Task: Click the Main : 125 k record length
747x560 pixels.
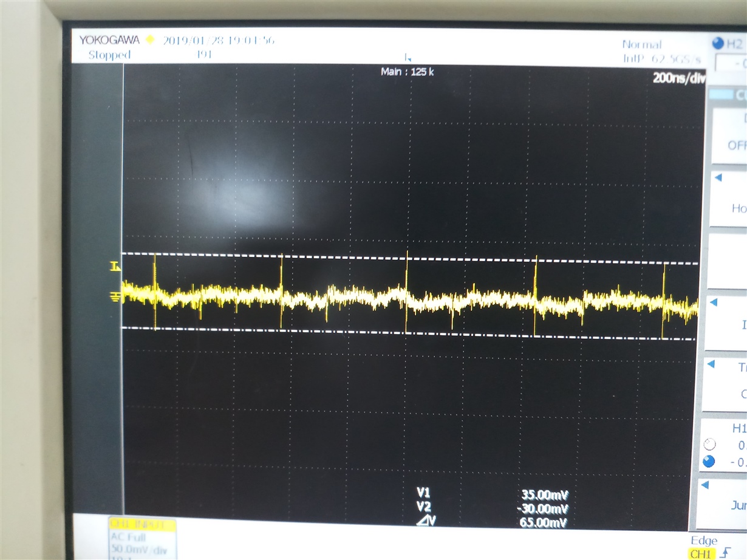Action: coord(408,72)
